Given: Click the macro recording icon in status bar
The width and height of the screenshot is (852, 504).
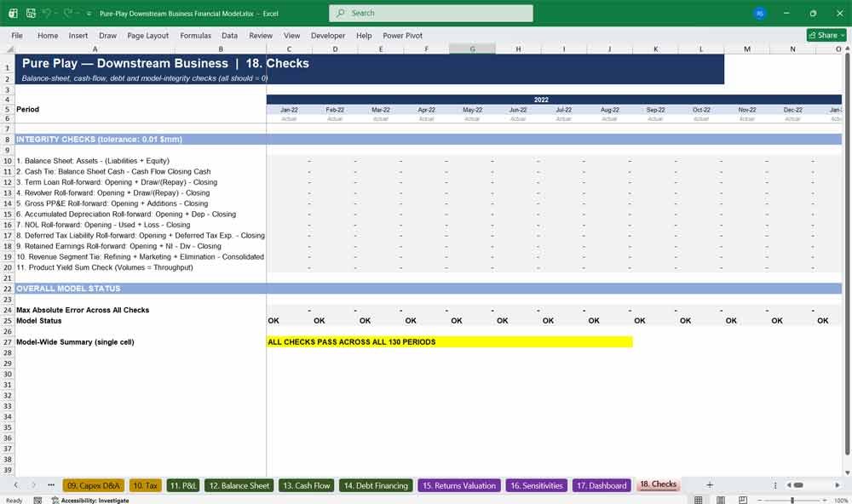Looking at the screenshot, I should click(x=37, y=501).
